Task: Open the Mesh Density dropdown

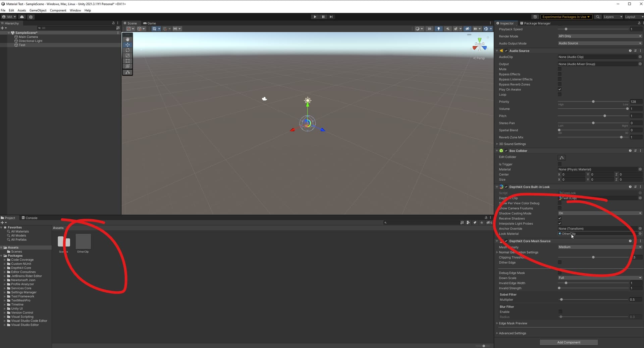Action: point(599,247)
